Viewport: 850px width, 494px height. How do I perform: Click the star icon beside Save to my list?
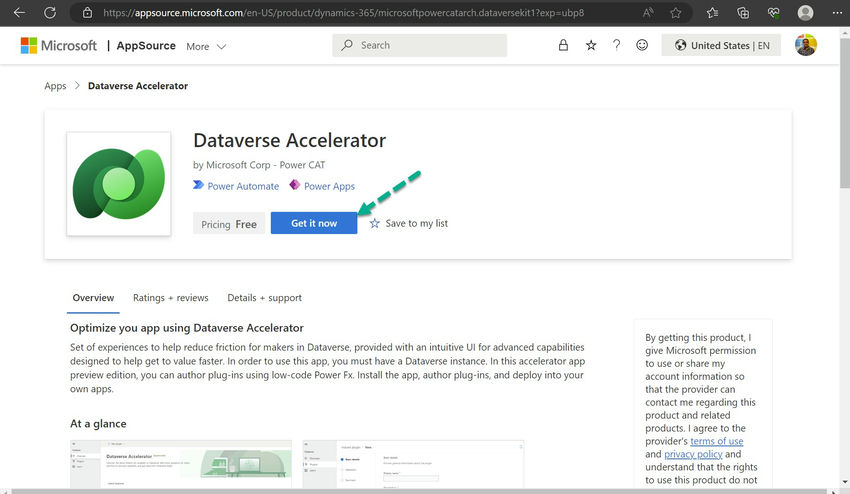(x=375, y=223)
